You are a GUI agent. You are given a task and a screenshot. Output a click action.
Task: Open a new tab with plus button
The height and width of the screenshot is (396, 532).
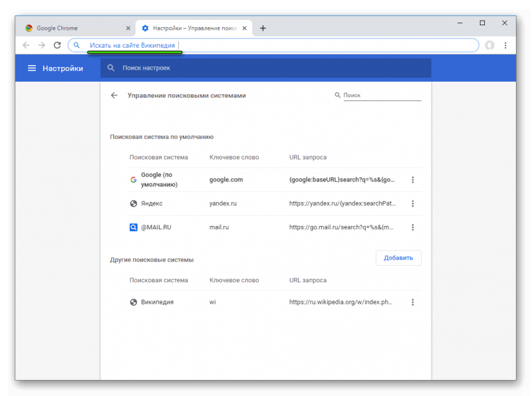tap(263, 28)
